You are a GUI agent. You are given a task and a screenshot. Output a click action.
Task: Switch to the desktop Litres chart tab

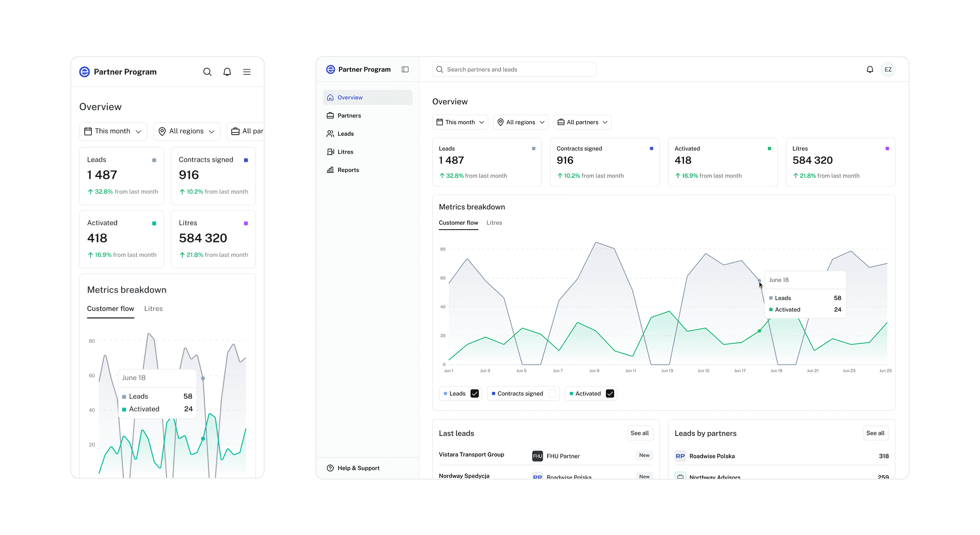(x=494, y=223)
